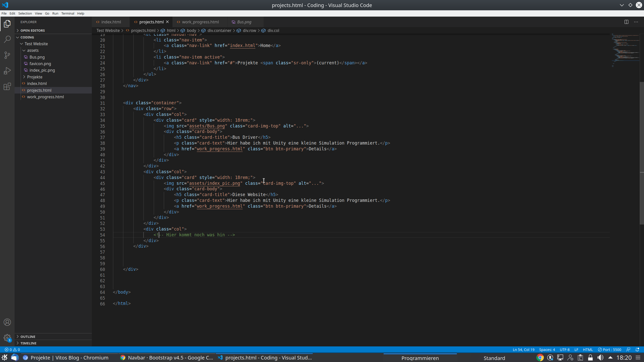644x362 pixels.
Task: Expand the Outline section
Action: click(x=28, y=337)
